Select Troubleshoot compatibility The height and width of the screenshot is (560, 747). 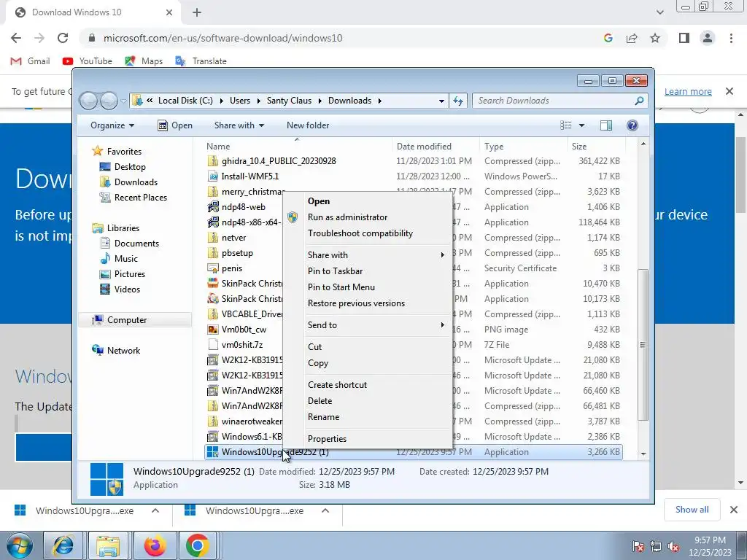[x=360, y=233]
